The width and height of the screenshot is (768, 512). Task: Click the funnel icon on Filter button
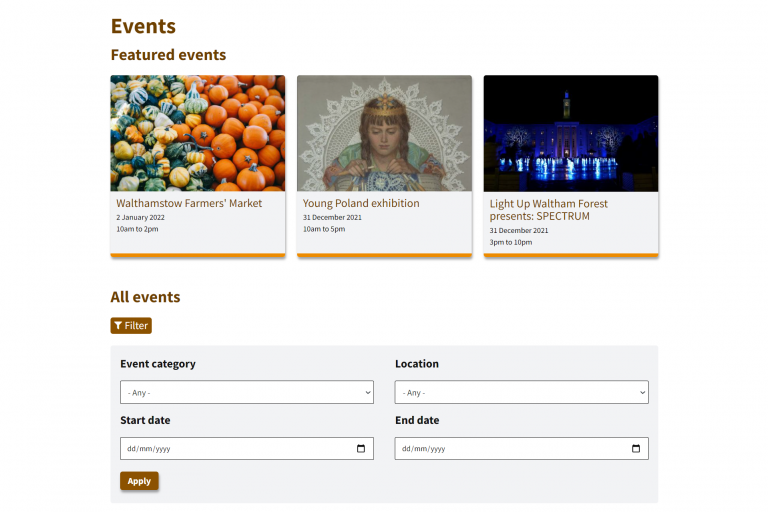click(x=118, y=326)
